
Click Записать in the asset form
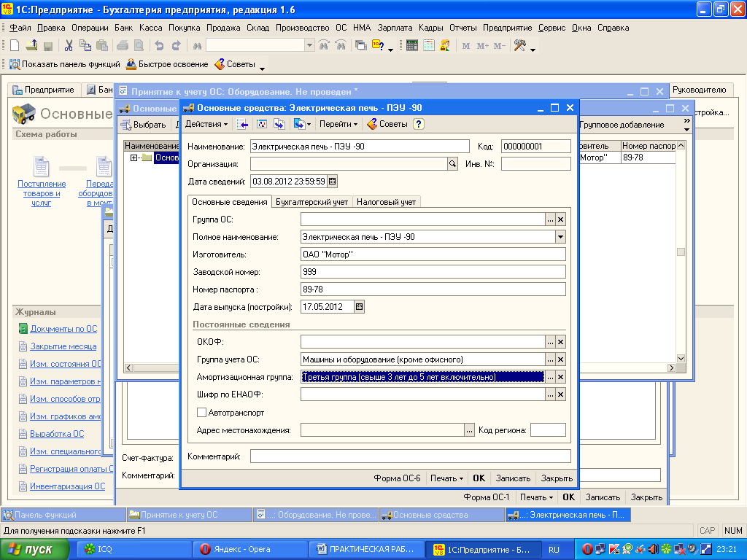tap(513, 478)
